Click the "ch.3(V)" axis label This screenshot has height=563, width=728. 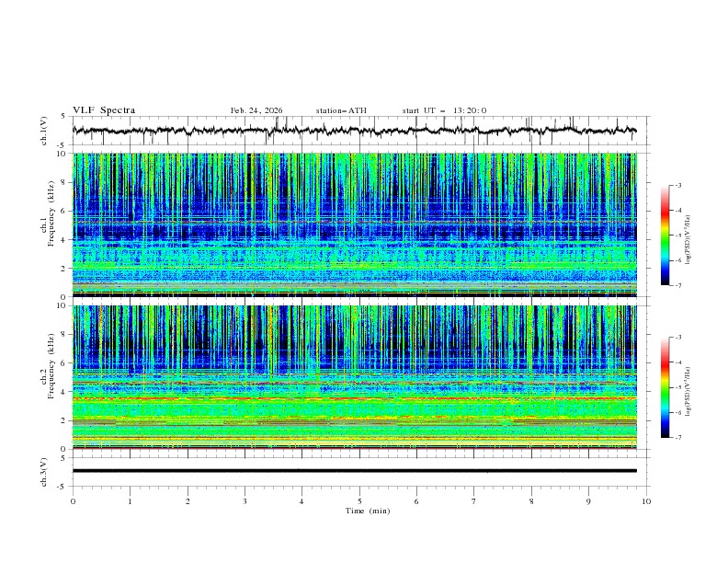(x=44, y=472)
